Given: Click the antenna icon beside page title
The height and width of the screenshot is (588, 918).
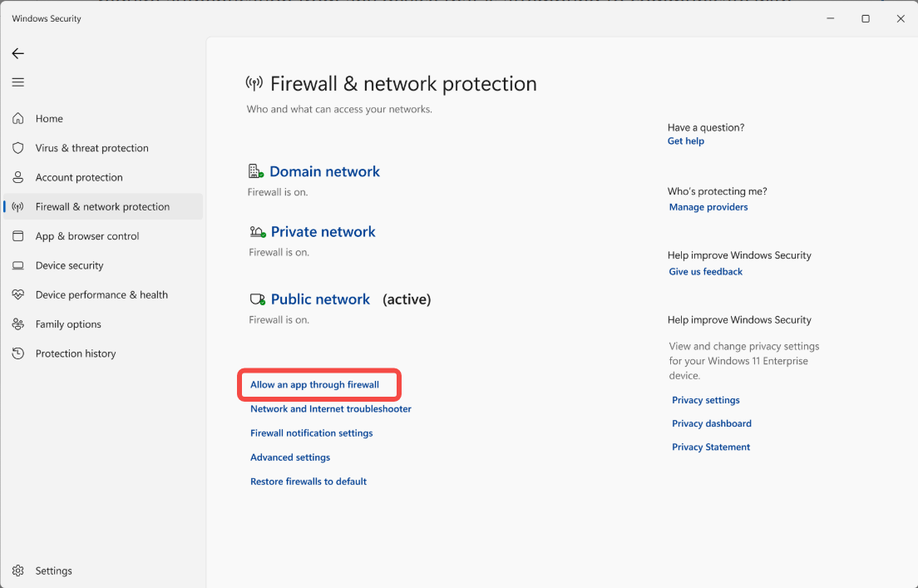Looking at the screenshot, I should [254, 84].
